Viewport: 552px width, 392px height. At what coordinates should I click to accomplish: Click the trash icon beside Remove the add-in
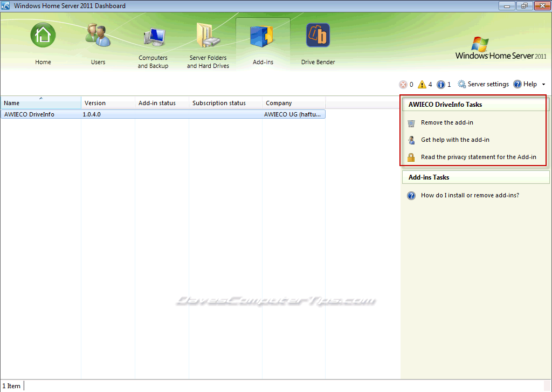[x=411, y=123]
